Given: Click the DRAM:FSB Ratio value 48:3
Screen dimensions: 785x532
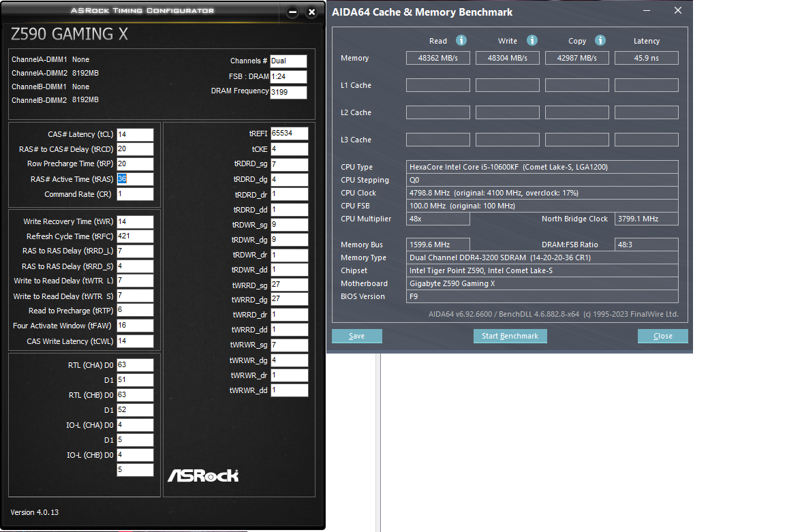Looking at the screenshot, I should pos(646,245).
